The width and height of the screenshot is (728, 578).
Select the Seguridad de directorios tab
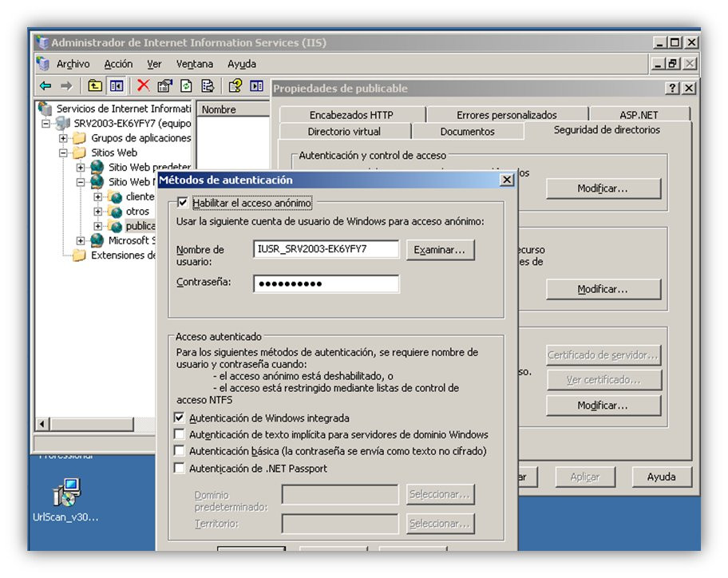point(607,130)
